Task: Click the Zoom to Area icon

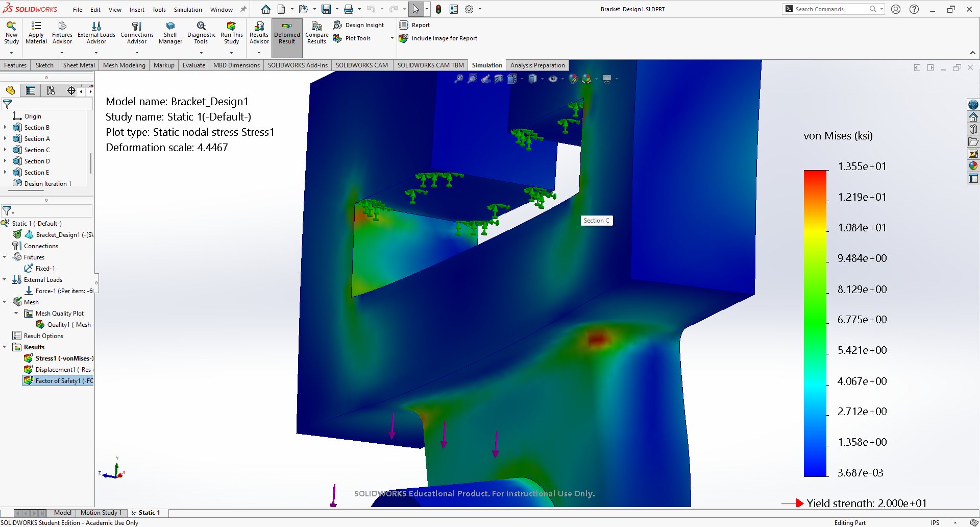Action: point(473,79)
